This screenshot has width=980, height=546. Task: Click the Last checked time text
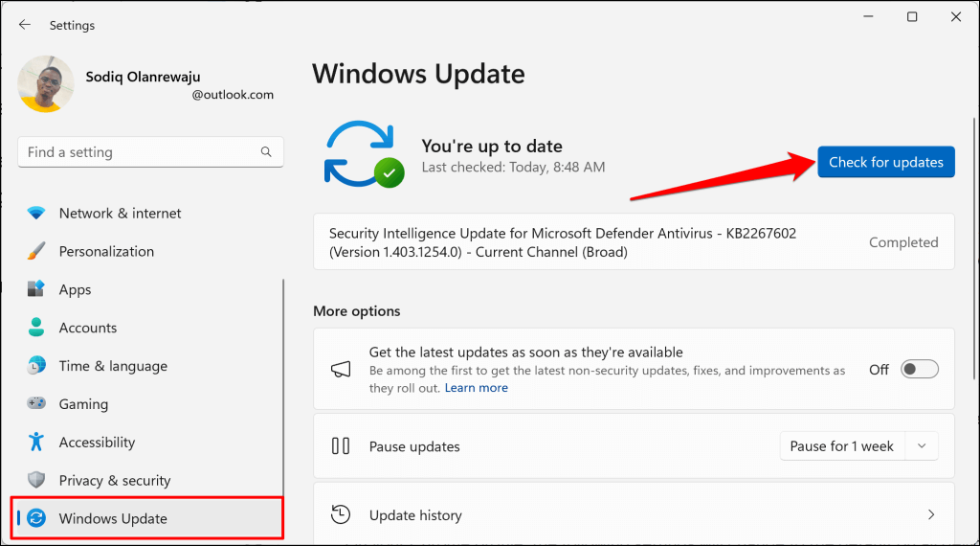point(513,167)
